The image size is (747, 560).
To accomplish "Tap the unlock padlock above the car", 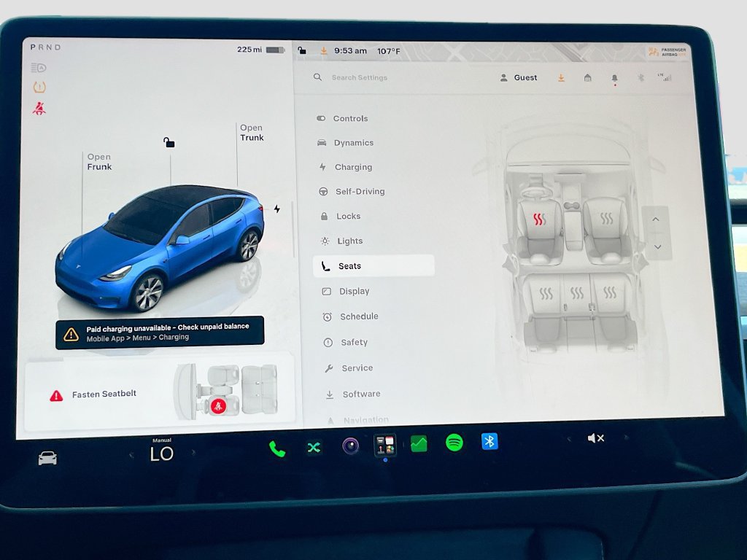I will (169, 142).
